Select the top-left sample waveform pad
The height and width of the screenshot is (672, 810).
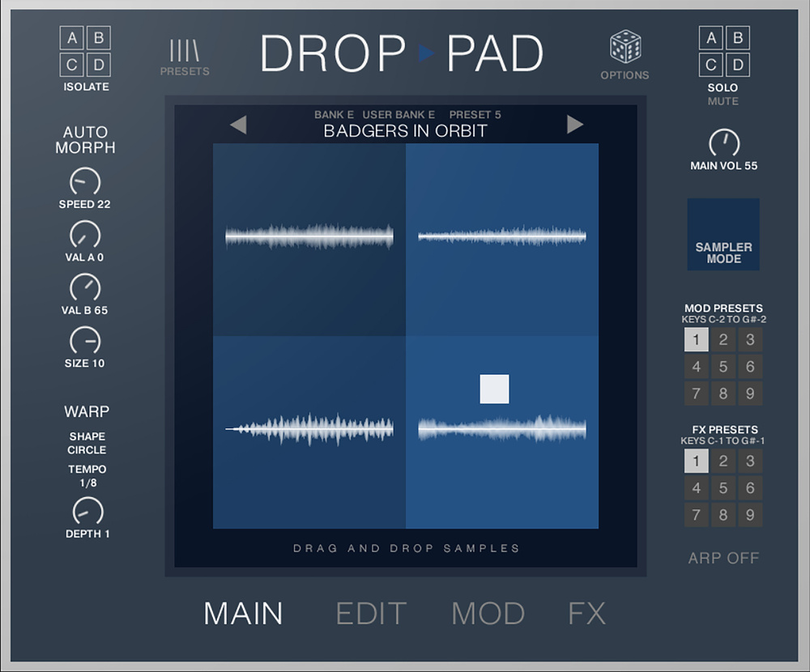[309, 239]
